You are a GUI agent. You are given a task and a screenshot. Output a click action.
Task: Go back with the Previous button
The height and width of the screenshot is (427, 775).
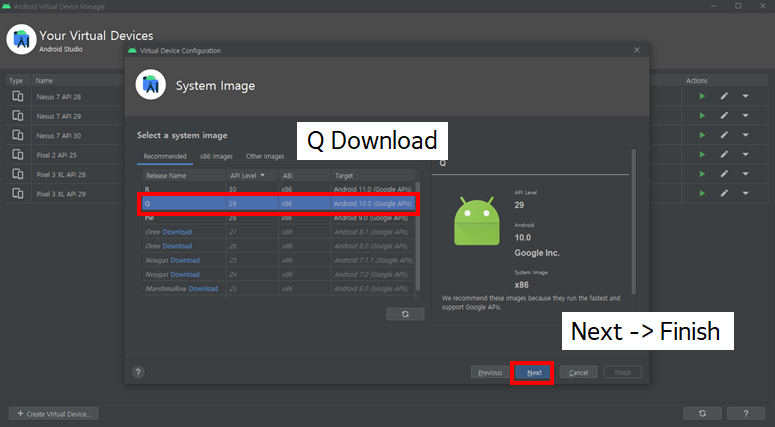coord(490,373)
